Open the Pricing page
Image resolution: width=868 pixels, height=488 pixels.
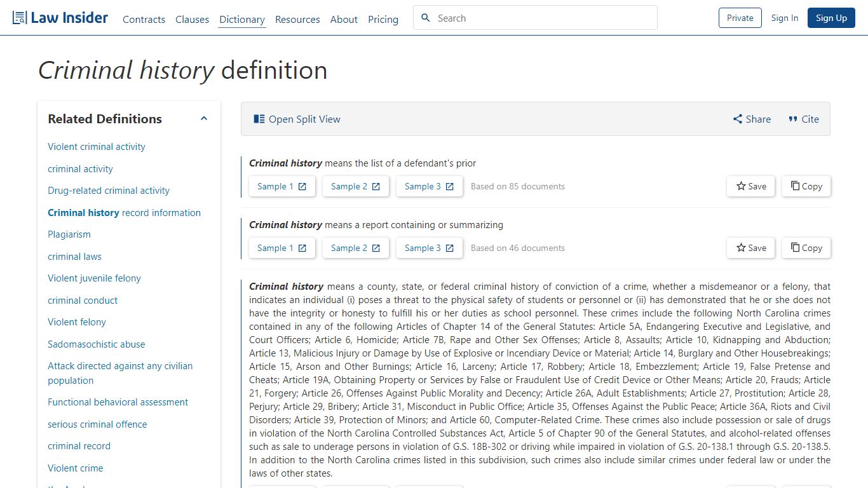click(x=383, y=19)
